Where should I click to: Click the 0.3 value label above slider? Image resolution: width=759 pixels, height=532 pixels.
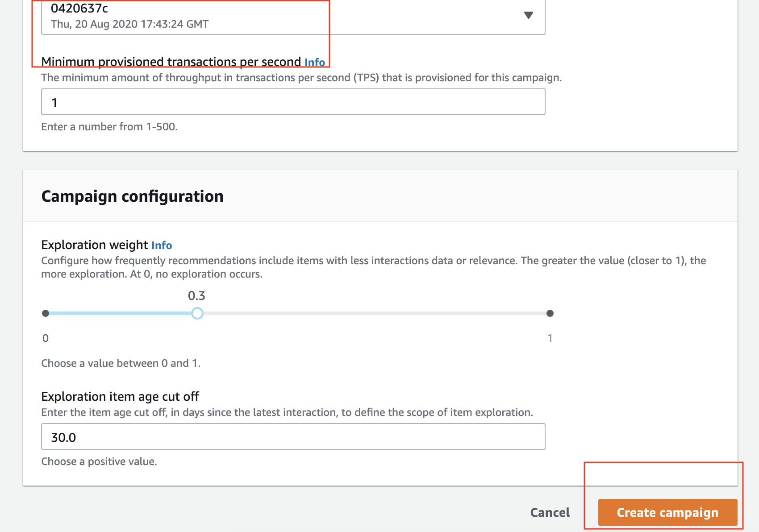(196, 295)
